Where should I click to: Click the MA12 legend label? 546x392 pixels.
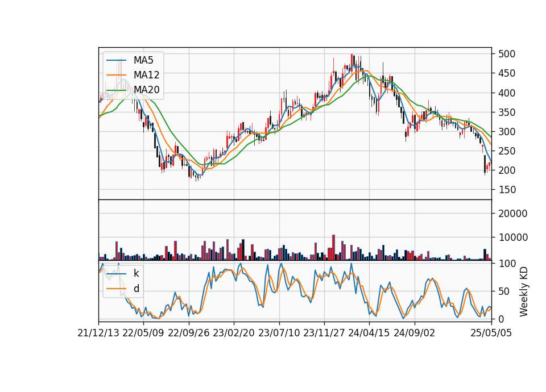146,75
